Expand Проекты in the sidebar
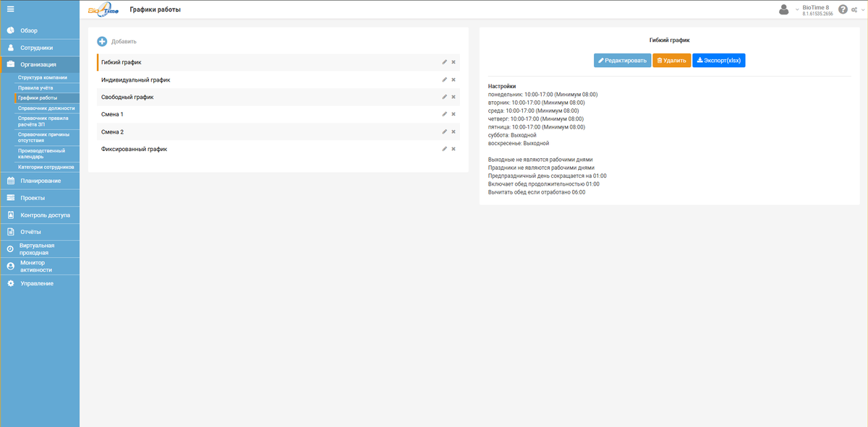The image size is (868, 427). click(x=40, y=198)
